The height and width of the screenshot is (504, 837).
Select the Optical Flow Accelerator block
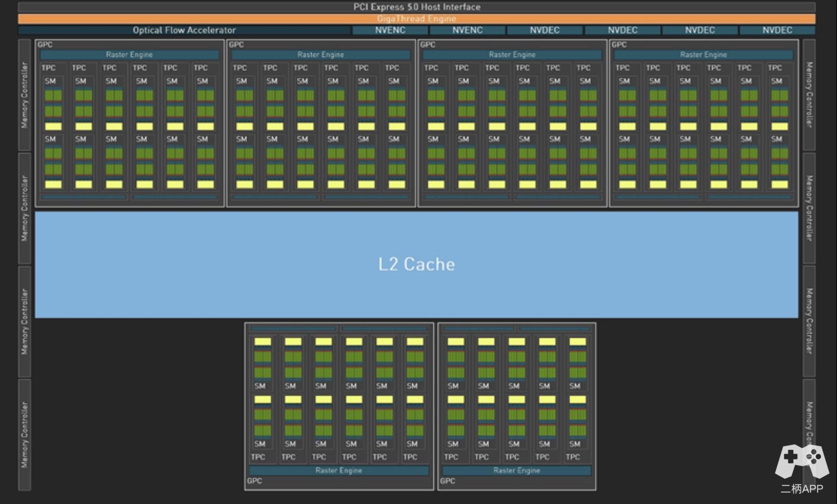184,30
